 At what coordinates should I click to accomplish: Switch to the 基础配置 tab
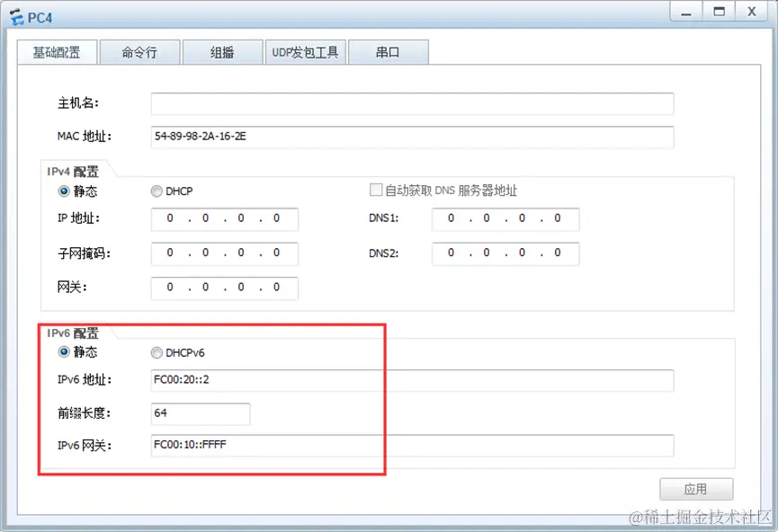(57, 52)
